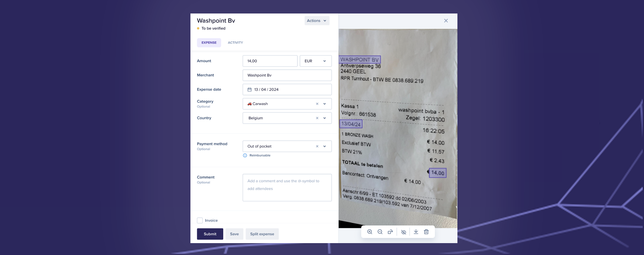Viewport: 644px width, 255px height.
Task: Click the Reimbursable label text
Action: (x=260, y=155)
